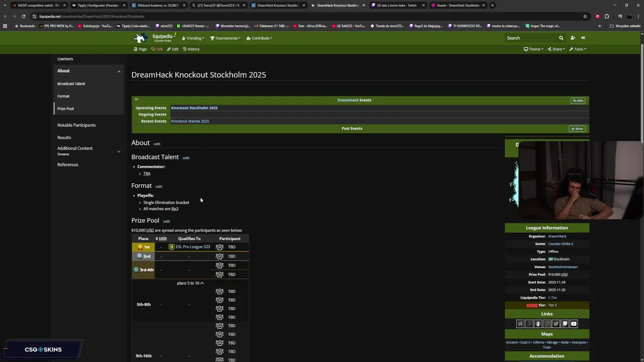The height and width of the screenshot is (362, 644).
Task: Jump to Notable Participants in contents
Action: [76, 125]
